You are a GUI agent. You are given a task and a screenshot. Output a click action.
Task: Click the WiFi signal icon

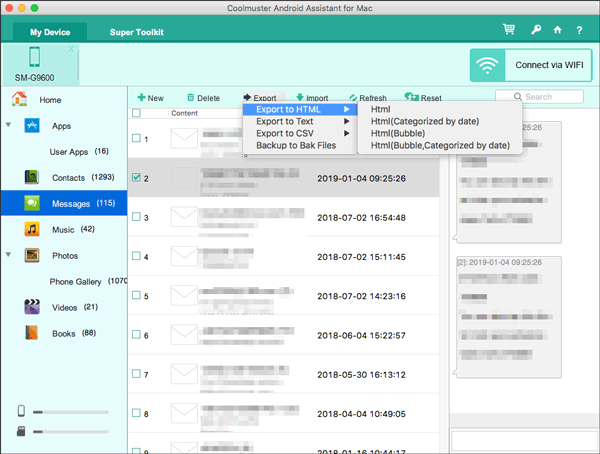point(487,65)
